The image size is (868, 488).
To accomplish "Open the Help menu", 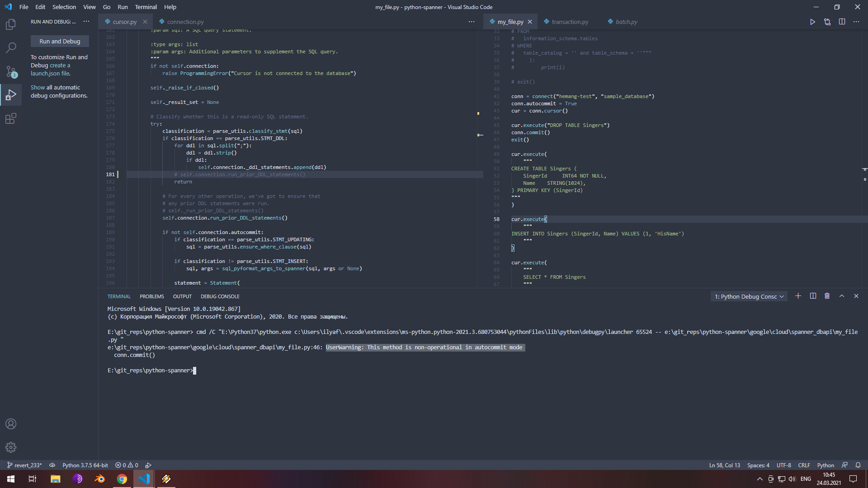I will pos(170,7).
